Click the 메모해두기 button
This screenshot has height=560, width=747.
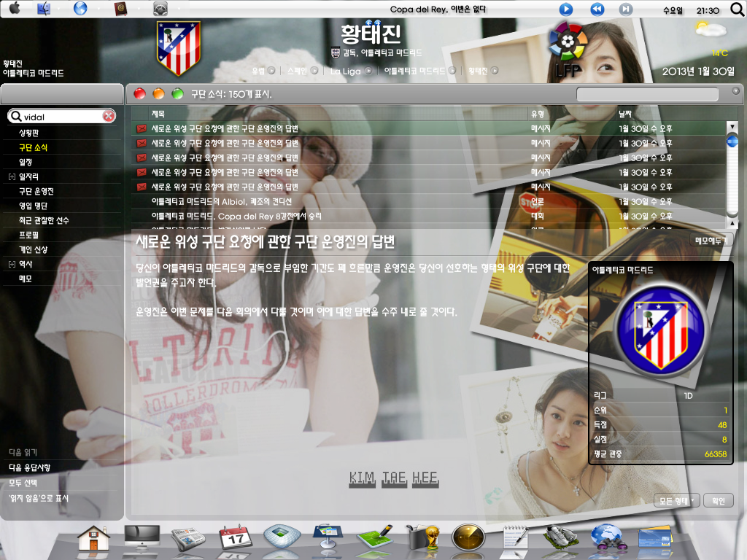coord(711,241)
